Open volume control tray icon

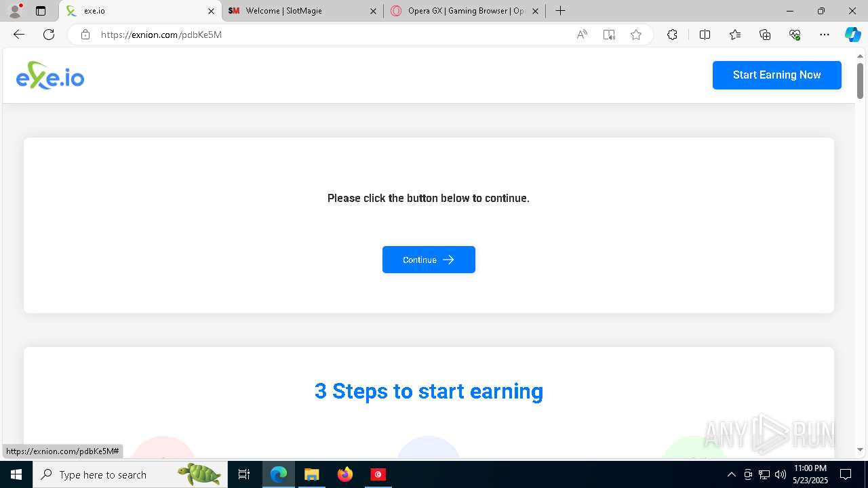(x=781, y=474)
